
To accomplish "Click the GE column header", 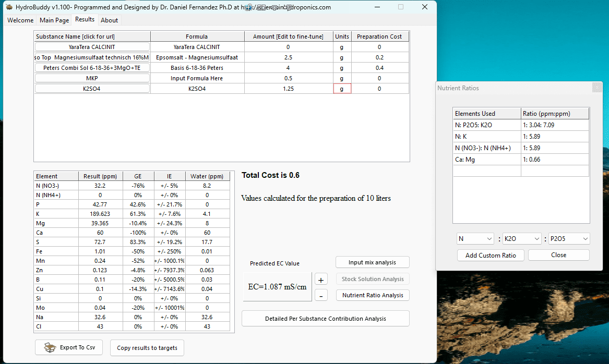I will pyautogui.click(x=138, y=176).
